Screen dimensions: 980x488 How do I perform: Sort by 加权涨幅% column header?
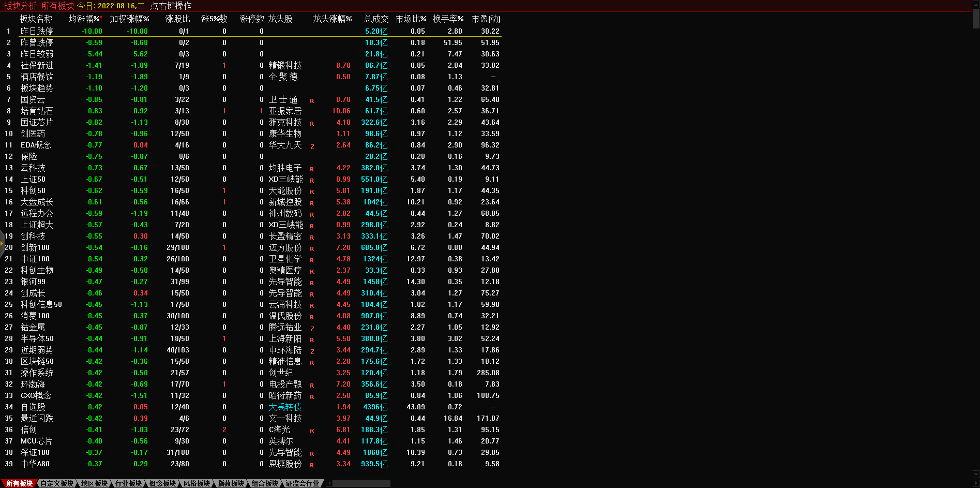click(x=129, y=19)
